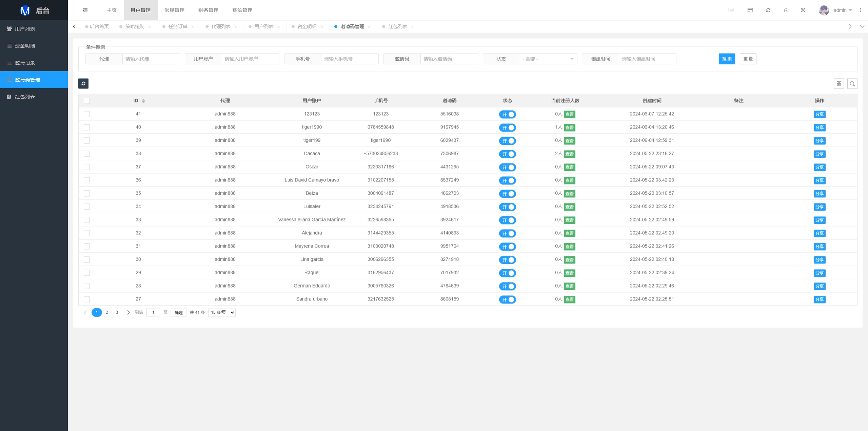Click the card icon in header
This screenshot has width=868, height=431.
point(750,10)
